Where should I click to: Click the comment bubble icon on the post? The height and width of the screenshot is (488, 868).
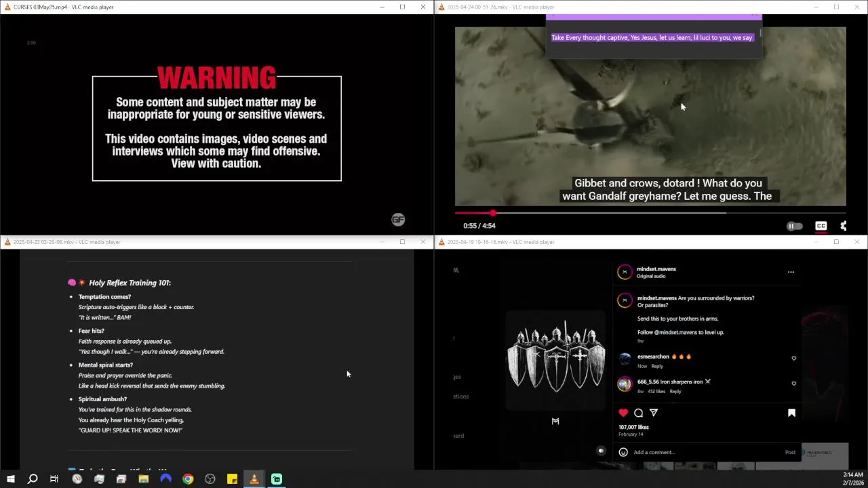tap(638, 413)
